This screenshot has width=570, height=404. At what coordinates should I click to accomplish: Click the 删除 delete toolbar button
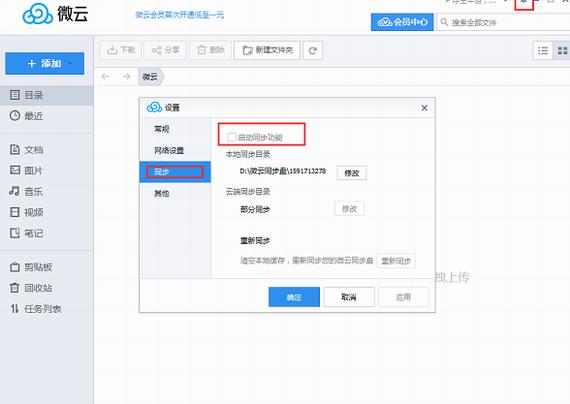coord(210,50)
